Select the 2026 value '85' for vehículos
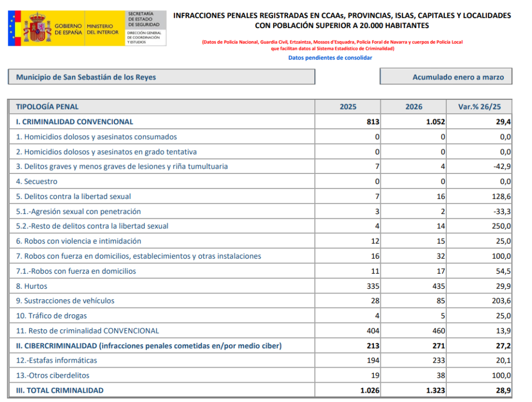532x402 pixels. [x=441, y=301]
